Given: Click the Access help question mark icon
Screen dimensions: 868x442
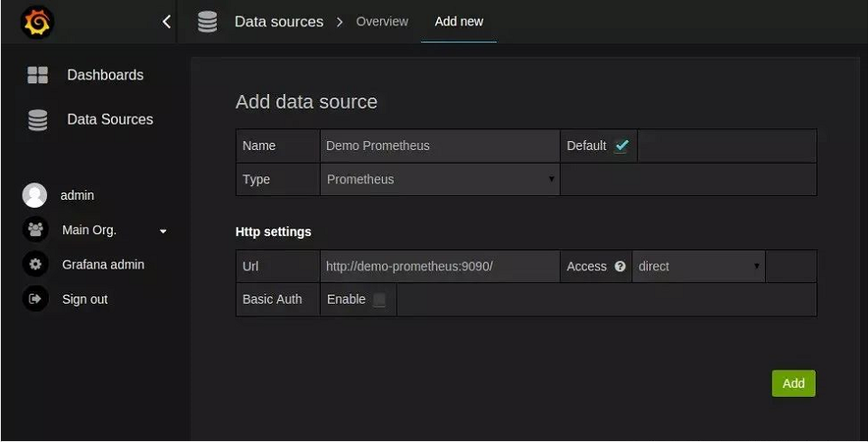Looking at the screenshot, I should pos(621,267).
